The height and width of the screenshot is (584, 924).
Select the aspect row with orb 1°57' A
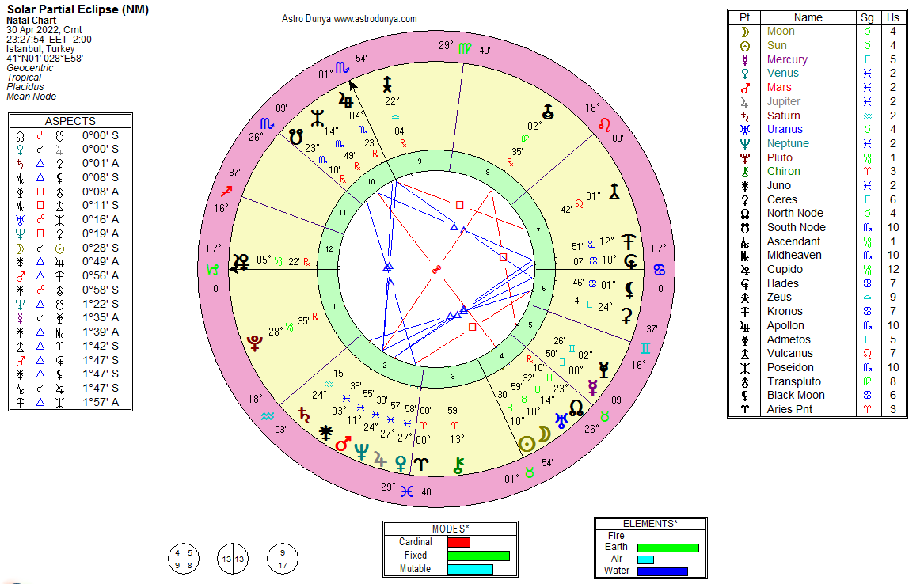pos(70,402)
